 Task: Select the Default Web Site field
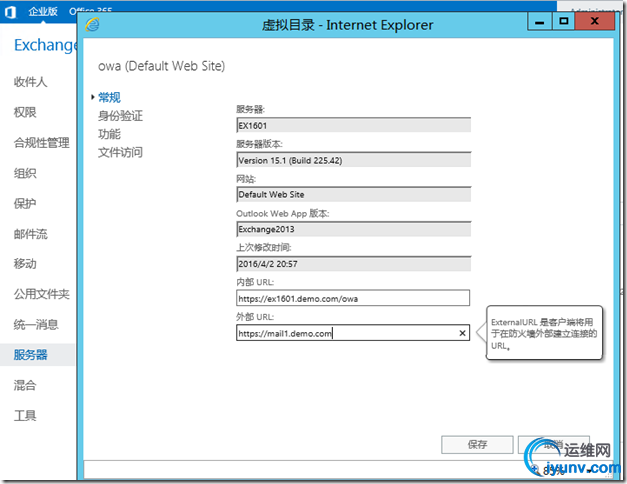point(353,194)
